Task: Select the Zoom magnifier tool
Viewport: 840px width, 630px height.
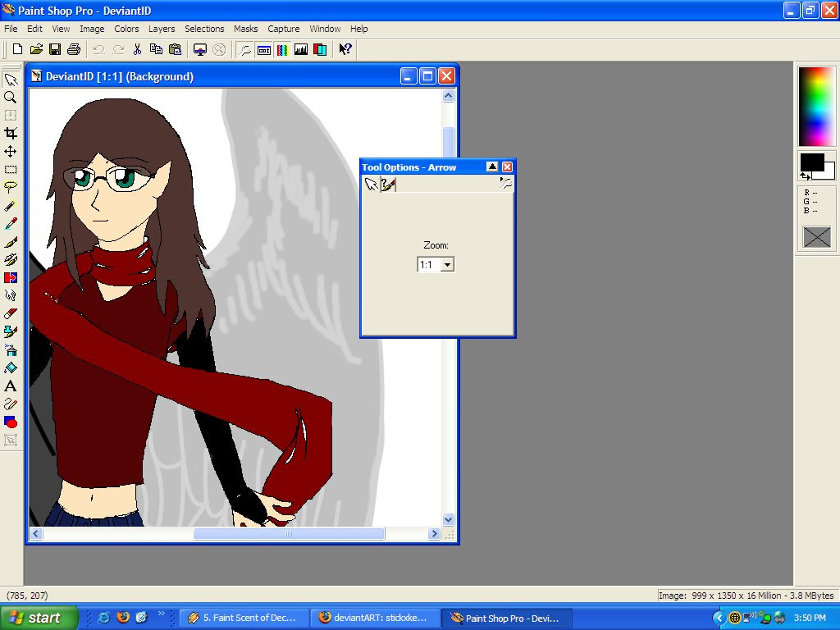Action: 11,98
